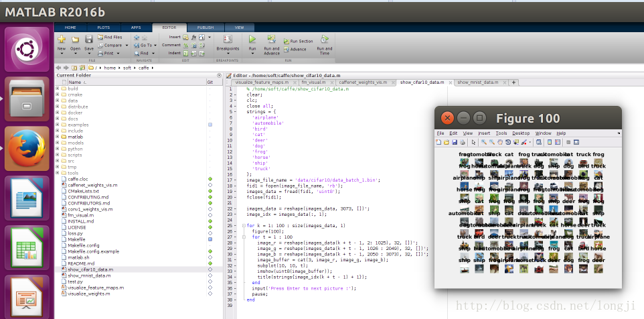The height and width of the screenshot is (319, 644).
Task: Click the decrease indent icon
Action: [202, 54]
